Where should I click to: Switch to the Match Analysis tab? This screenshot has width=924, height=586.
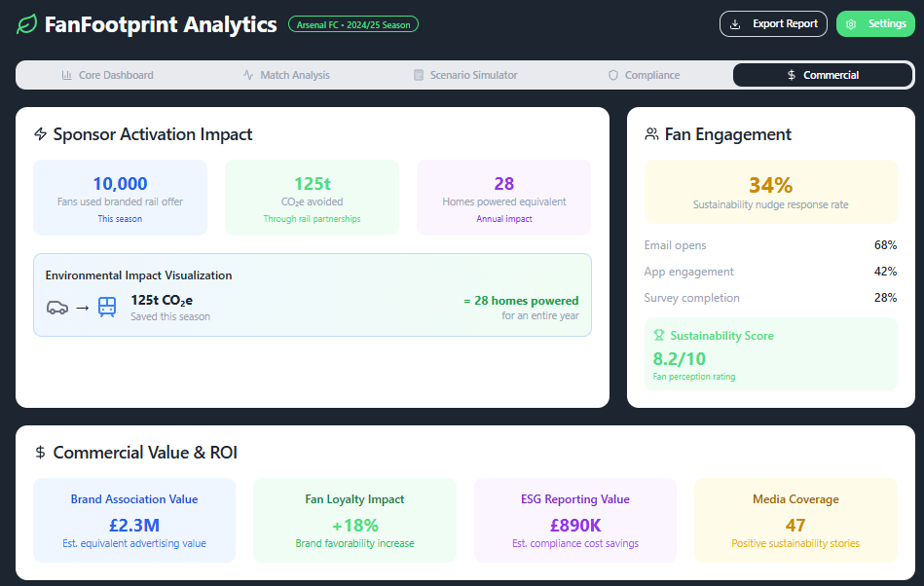286,75
